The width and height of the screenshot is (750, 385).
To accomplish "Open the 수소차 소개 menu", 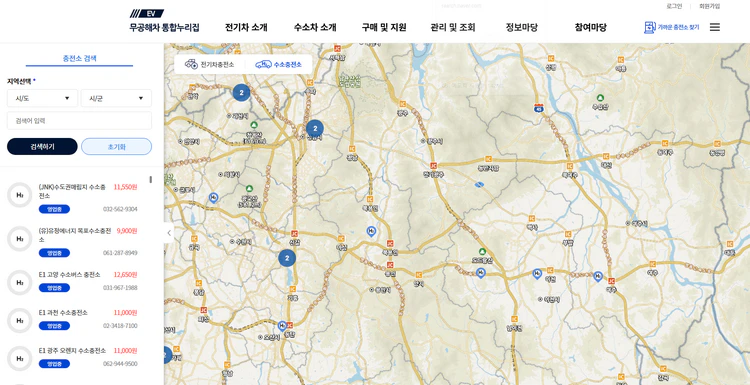I will coord(315,27).
